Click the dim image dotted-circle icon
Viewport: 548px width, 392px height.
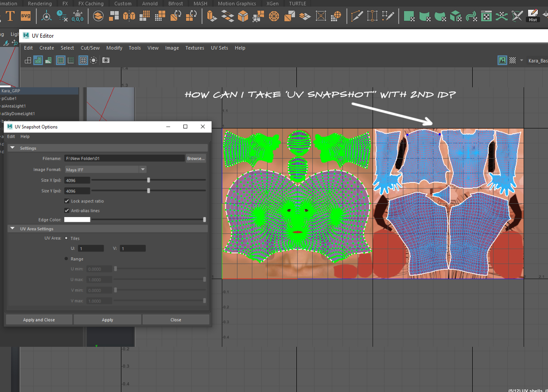click(93, 60)
